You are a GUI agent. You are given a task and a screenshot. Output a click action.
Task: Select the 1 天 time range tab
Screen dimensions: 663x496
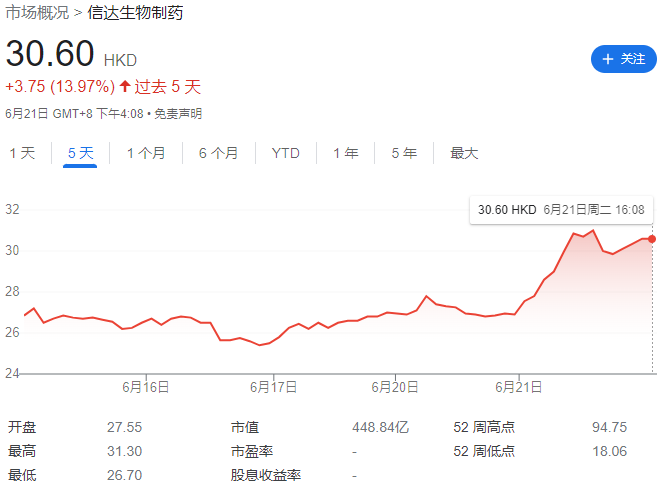22,153
